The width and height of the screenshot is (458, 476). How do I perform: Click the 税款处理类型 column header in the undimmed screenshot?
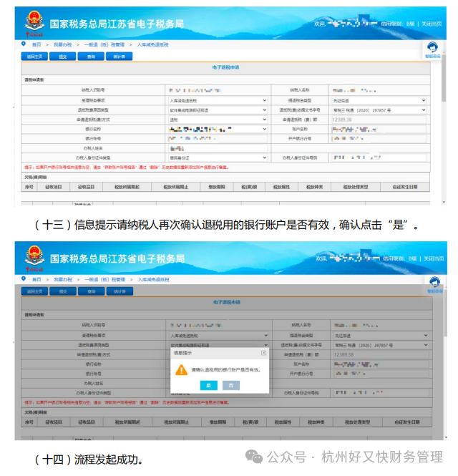point(356,187)
